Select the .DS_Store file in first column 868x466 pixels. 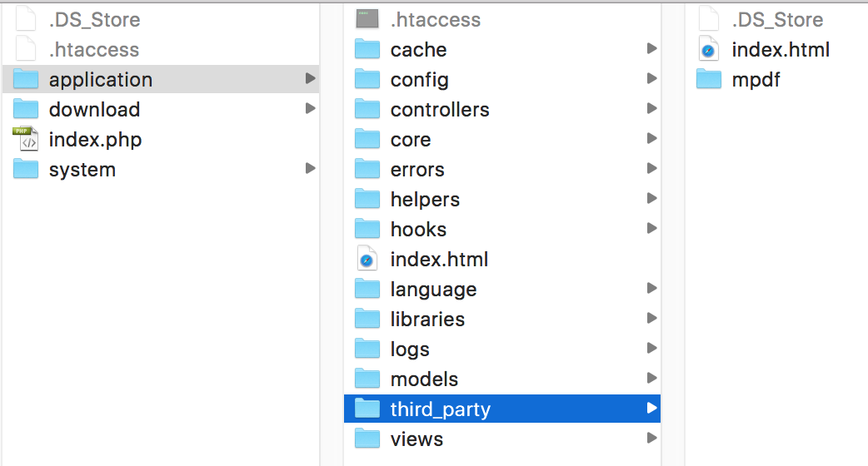[x=94, y=20]
